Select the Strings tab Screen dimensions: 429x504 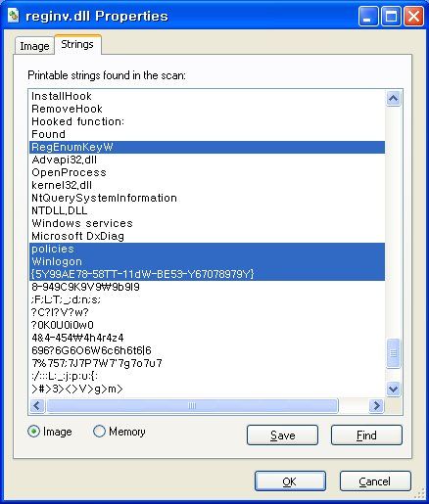click(x=77, y=44)
